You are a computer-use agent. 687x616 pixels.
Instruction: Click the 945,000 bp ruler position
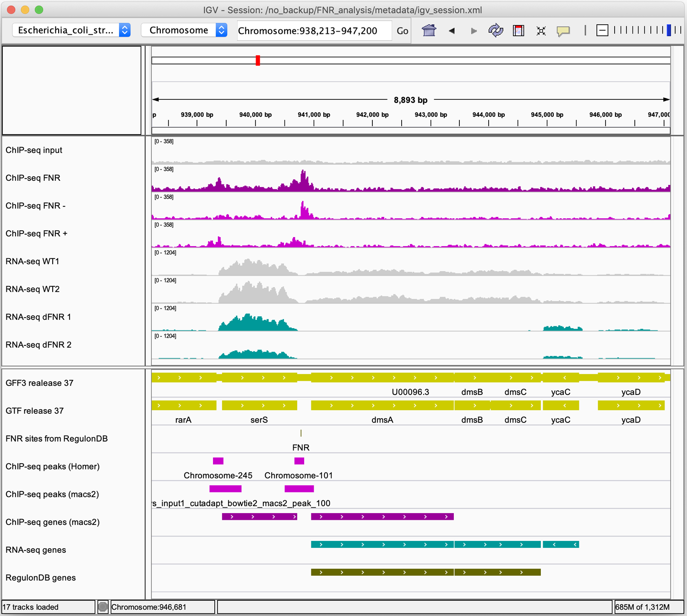coord(547,115)
